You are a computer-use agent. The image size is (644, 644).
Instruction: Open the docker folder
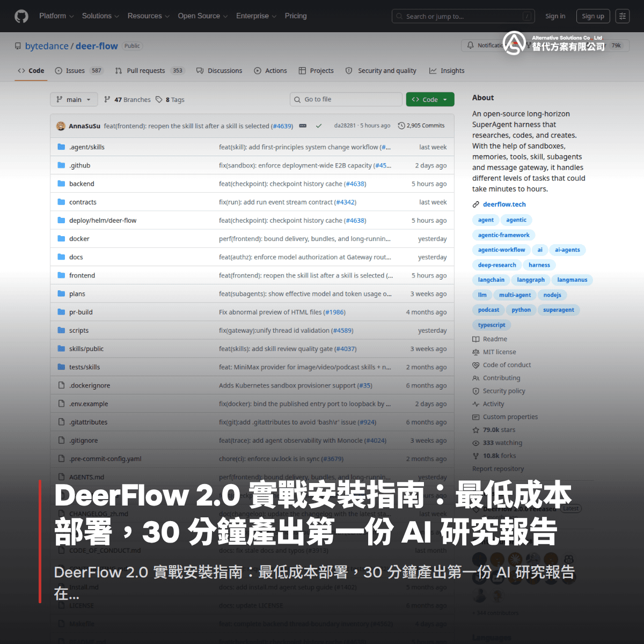(79, 239)
